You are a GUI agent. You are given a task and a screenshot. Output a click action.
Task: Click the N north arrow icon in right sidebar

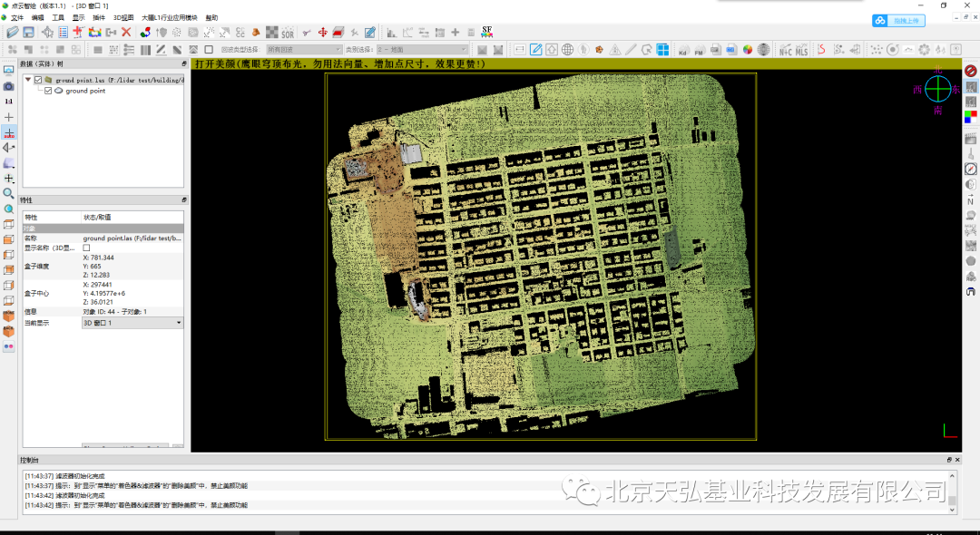(971, 199)
